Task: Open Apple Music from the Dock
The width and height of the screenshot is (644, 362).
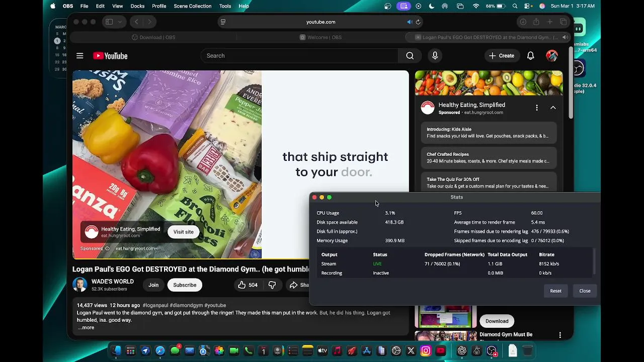Action: pyautogui.click(x=337, y=351)
